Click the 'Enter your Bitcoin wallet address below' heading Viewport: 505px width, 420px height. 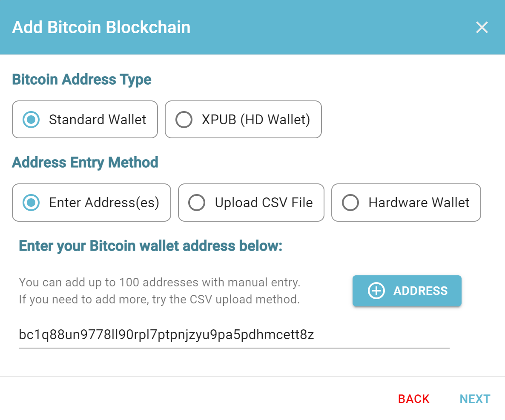tap(151, 246)
